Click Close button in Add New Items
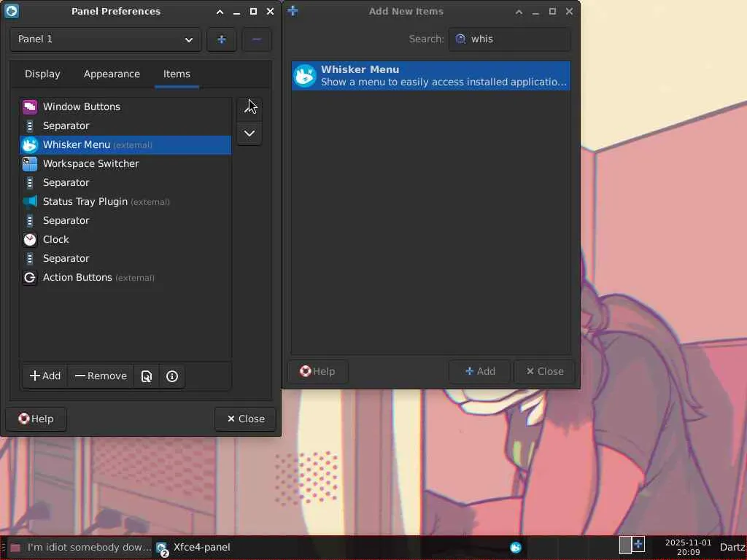747x560 pixels. pos(544,371)
